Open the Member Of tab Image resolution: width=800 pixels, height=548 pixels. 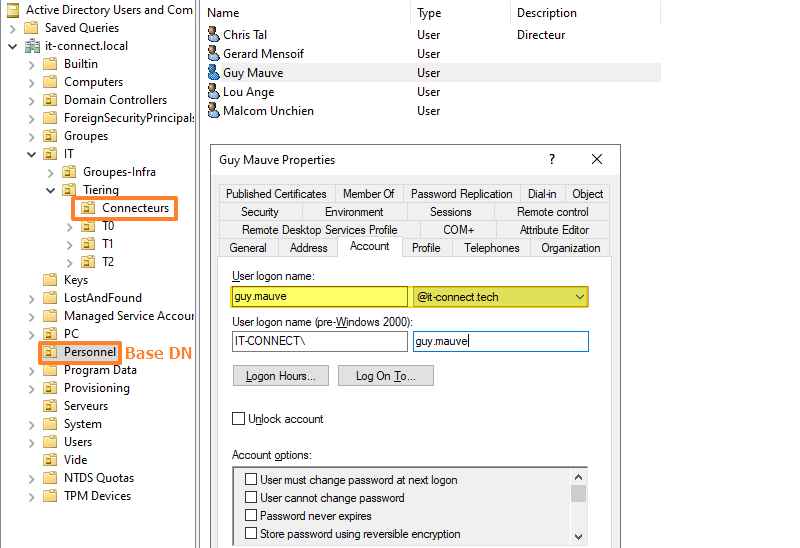tap(368, 194)
